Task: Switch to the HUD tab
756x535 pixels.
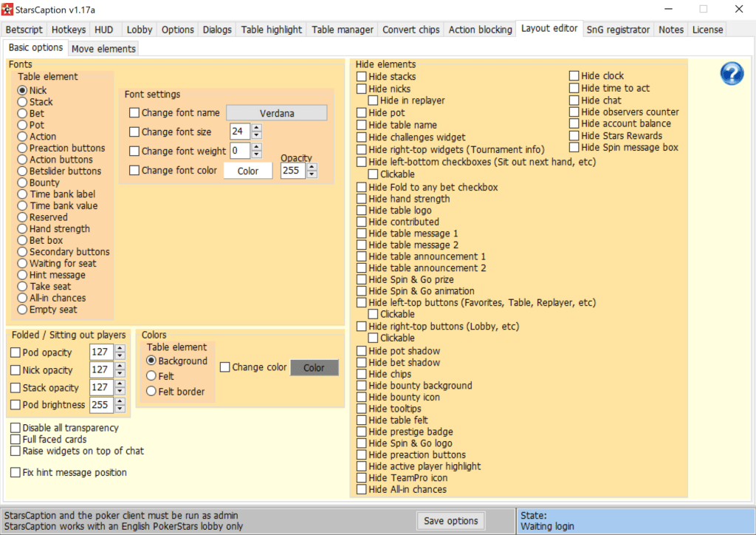Action: click(104, 30)
